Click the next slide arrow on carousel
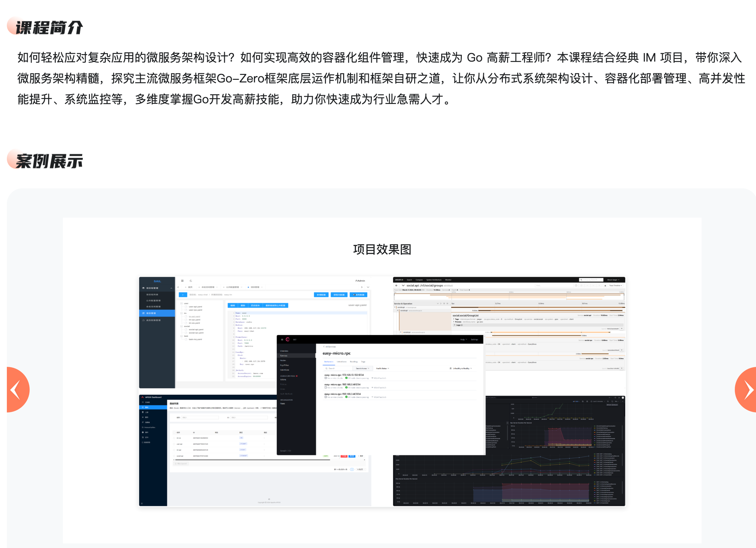Screen dimensions: 756x548 point(747,389)
